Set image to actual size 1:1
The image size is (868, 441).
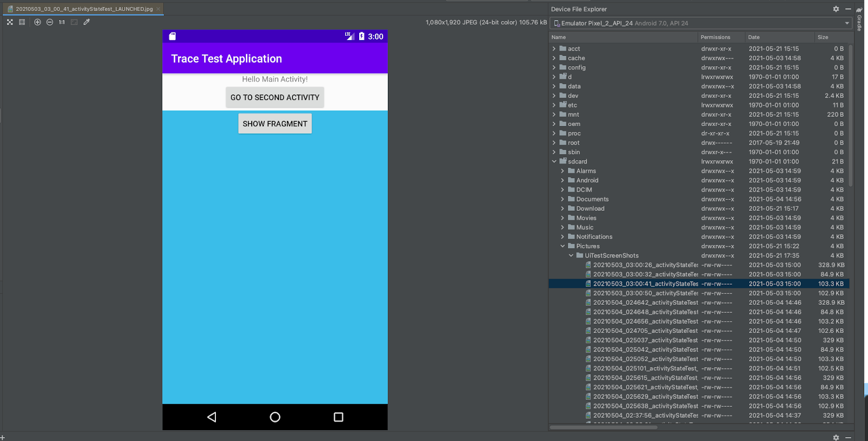pos(62,22)
